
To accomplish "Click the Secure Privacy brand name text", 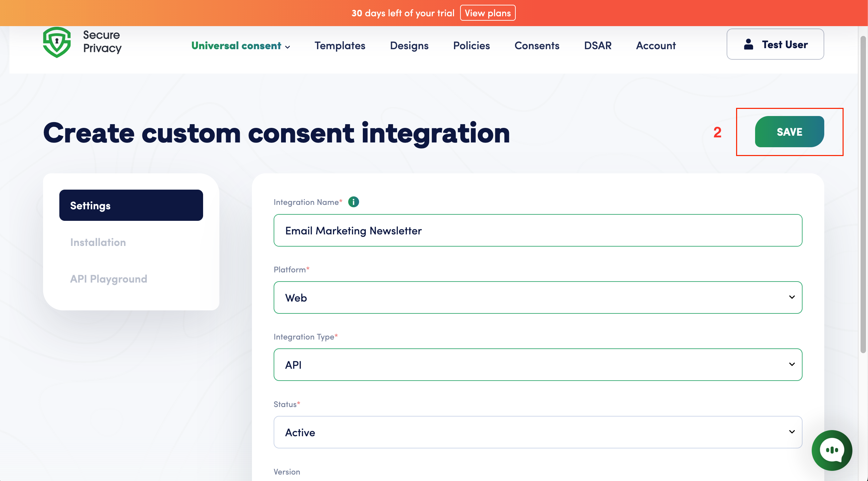I will pyautogui.click(x=102, y=41).
